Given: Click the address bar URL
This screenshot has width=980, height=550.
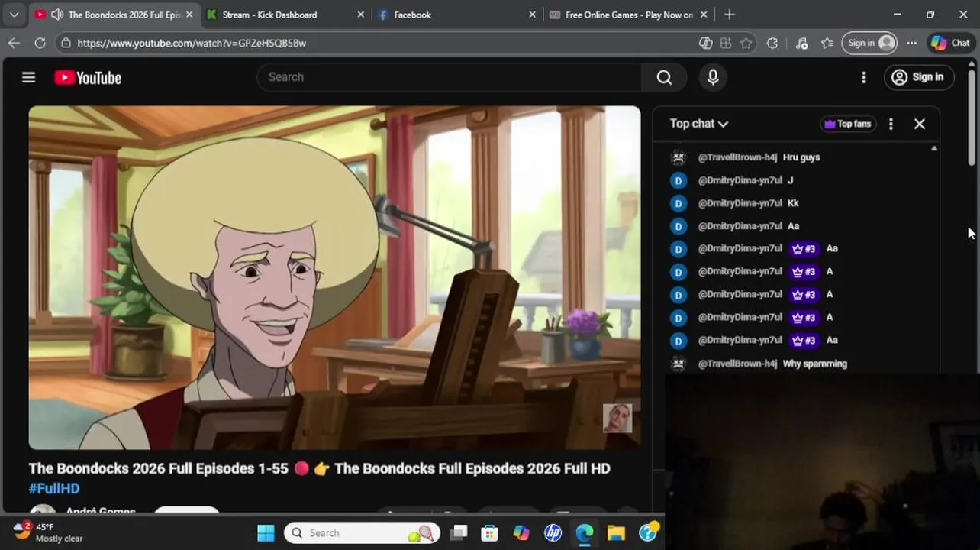Looking at the screenshot, I should point(192,43).
